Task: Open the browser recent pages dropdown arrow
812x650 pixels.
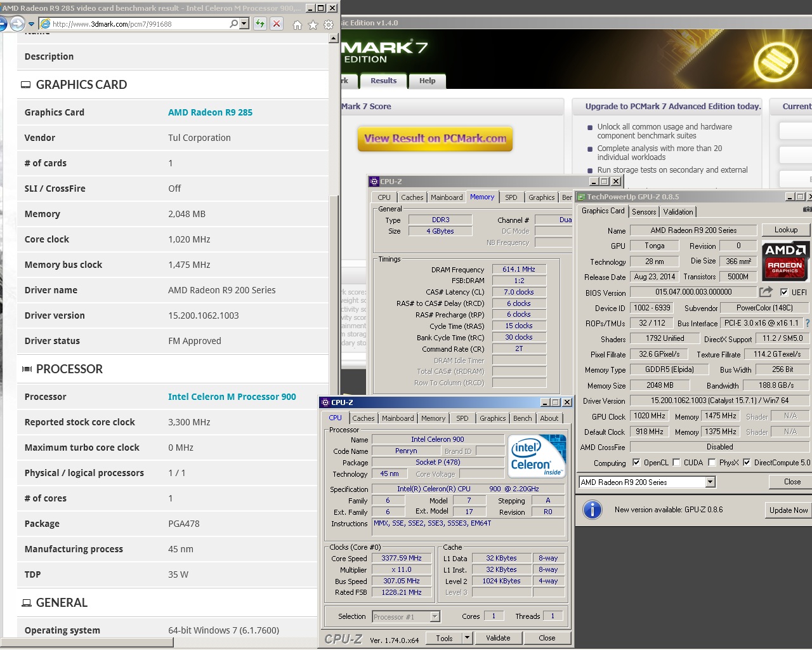Action: tap(31, 24)
